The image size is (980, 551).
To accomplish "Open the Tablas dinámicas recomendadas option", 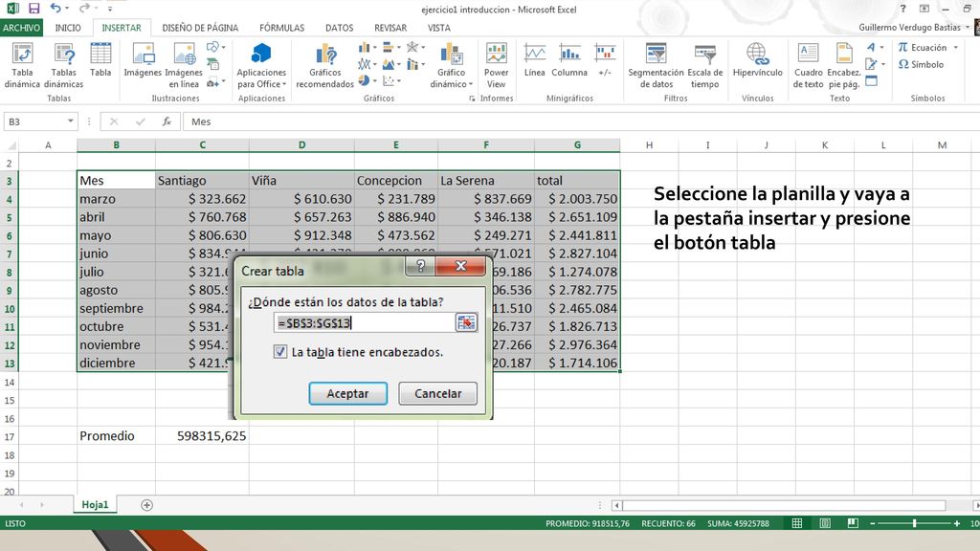I will coord(63,66).
